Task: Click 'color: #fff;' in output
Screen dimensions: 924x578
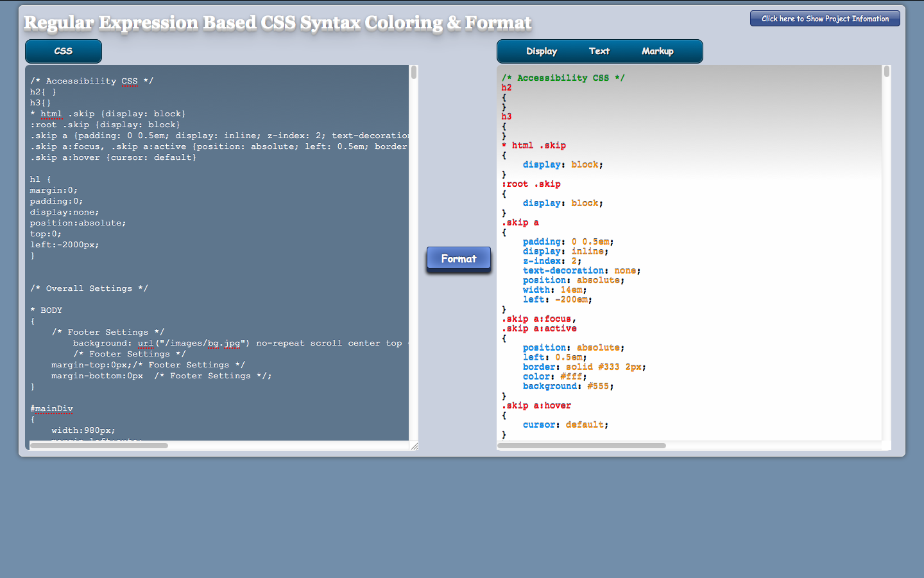Action: (554, 376)
